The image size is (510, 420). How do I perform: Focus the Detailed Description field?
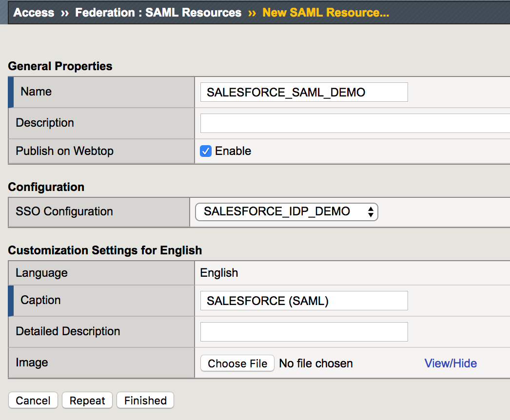304,332
